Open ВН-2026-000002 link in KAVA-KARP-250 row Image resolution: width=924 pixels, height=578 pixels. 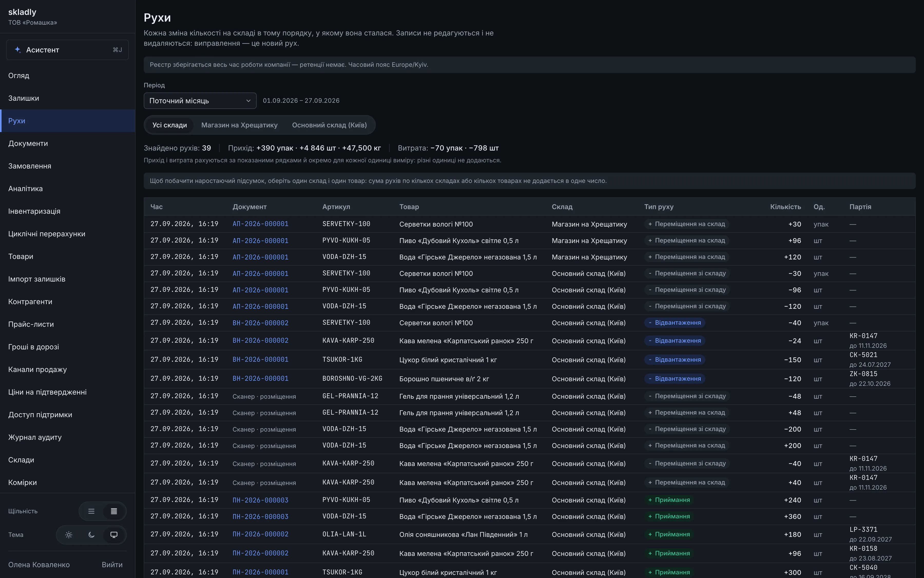point(261,341)
